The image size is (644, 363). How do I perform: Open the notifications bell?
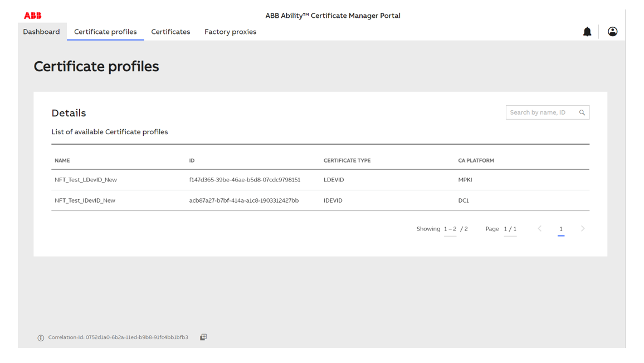587,32
